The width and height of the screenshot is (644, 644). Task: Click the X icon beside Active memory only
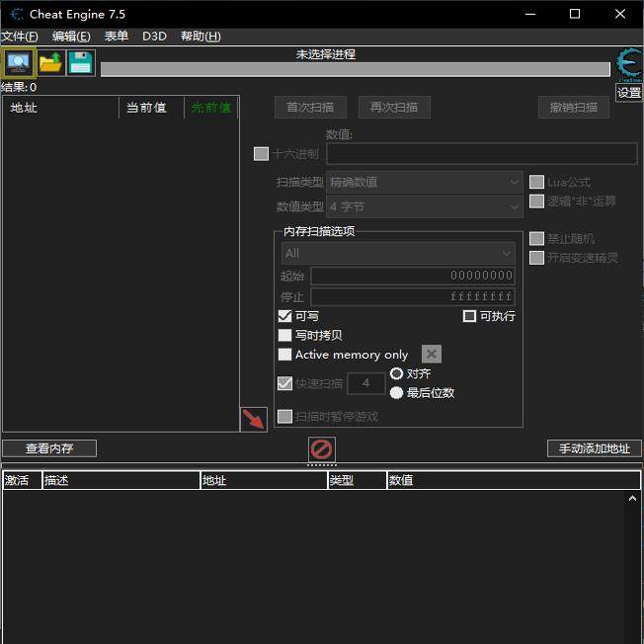pos(432,355)
